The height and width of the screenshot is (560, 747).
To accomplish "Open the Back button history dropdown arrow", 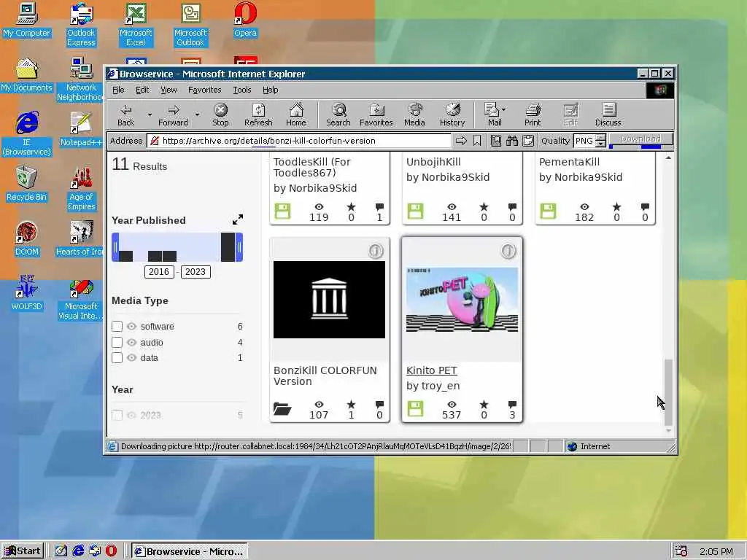I will [150, 114].
